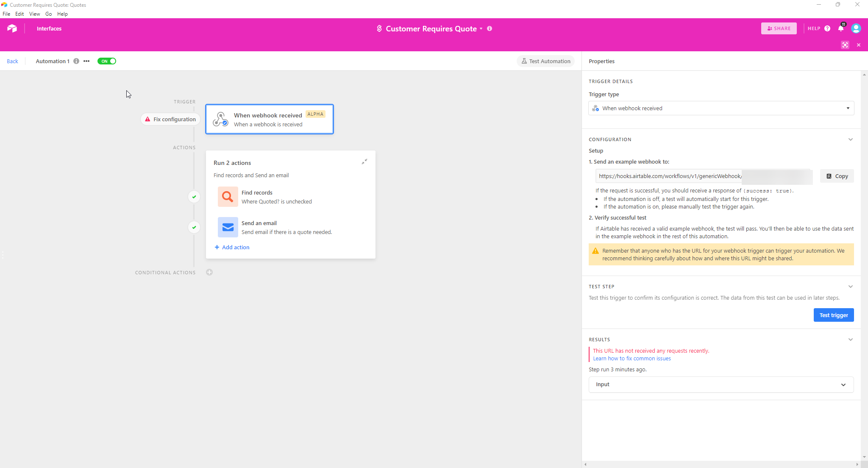The width and height of the screenshot is (868, 468).
Task: Click the fullscreen toggle icon below the avatar
Action: pyautogui.click(x=845, y=45)
